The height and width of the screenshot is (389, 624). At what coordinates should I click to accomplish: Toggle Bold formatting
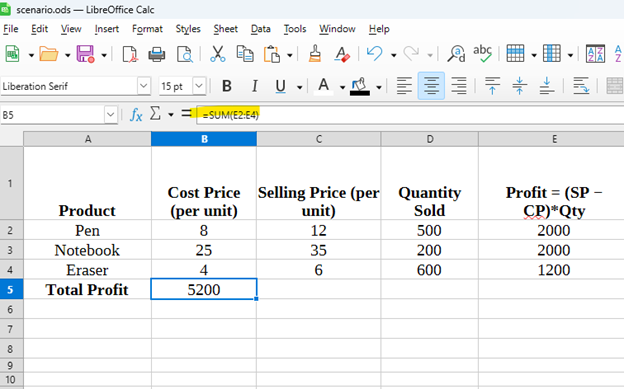click(227, 86)
